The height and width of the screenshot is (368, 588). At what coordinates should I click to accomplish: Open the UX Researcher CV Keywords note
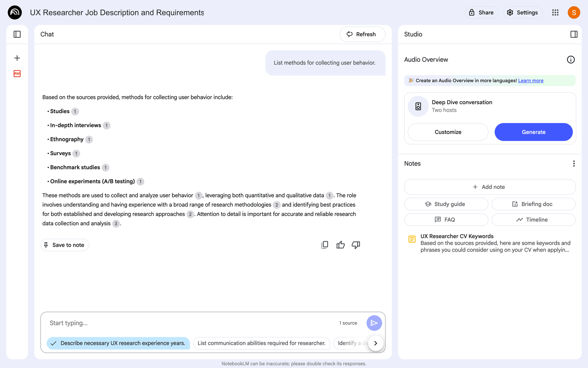coord(490,243)
